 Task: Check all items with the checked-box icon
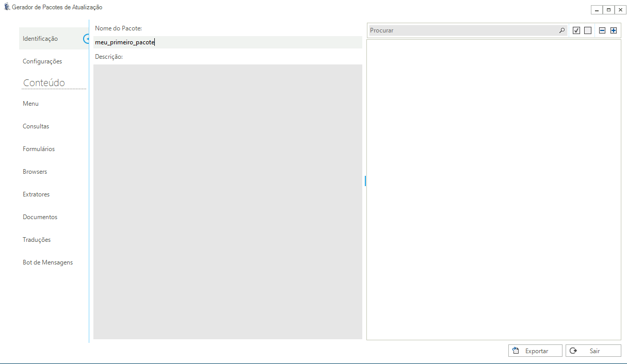click(x=576, y=30)
